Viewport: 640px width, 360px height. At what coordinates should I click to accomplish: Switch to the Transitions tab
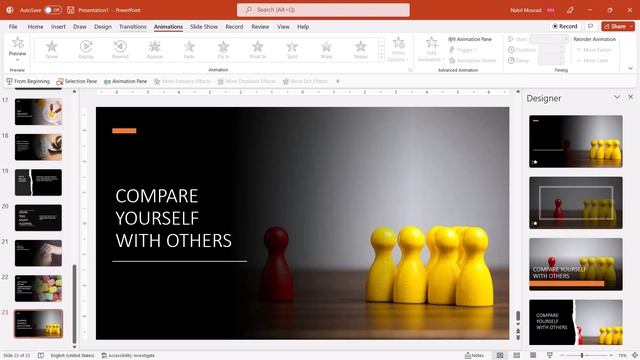point(133,27)
